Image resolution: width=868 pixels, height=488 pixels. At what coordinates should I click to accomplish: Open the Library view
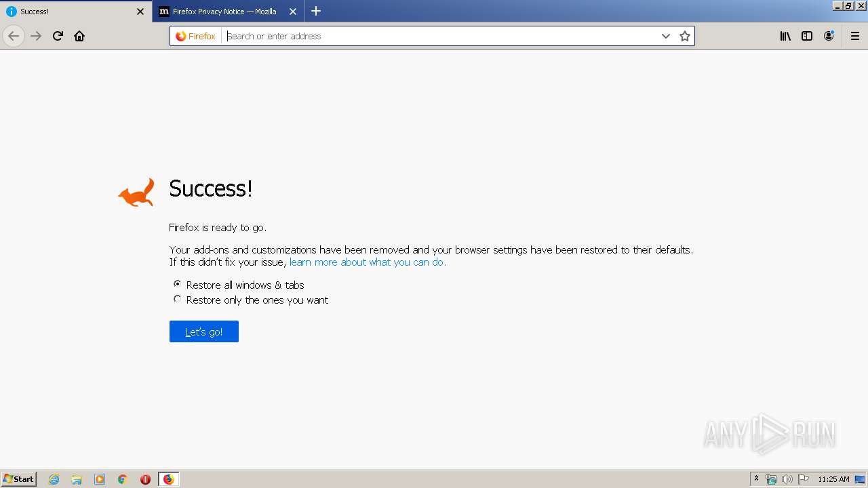785,36
